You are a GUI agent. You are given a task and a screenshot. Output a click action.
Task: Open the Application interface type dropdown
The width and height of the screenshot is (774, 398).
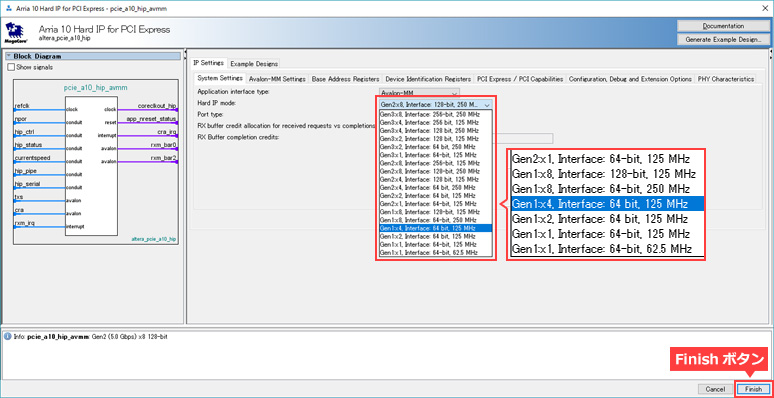[420, 92]
